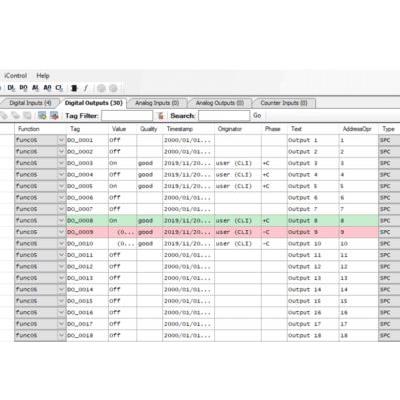The width and height of the screenshot is (400, 400).
Task: Open the Function dropdown for DO_0001
Action: click(61, 140)
